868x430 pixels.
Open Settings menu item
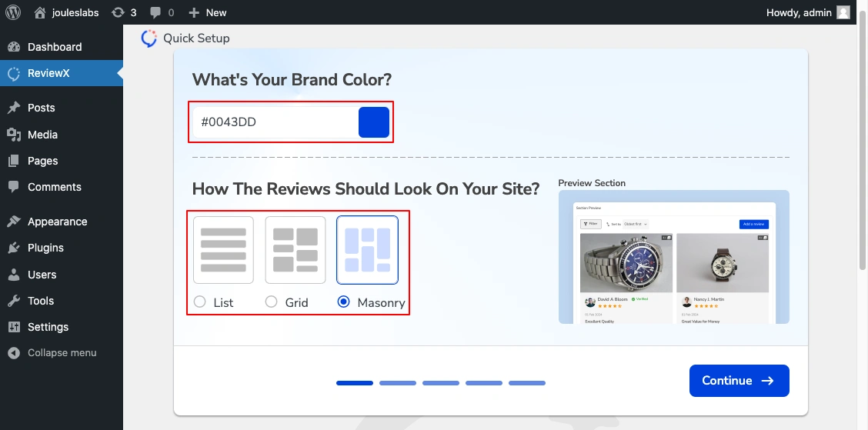pyautogui.click(x=62, y=327)
